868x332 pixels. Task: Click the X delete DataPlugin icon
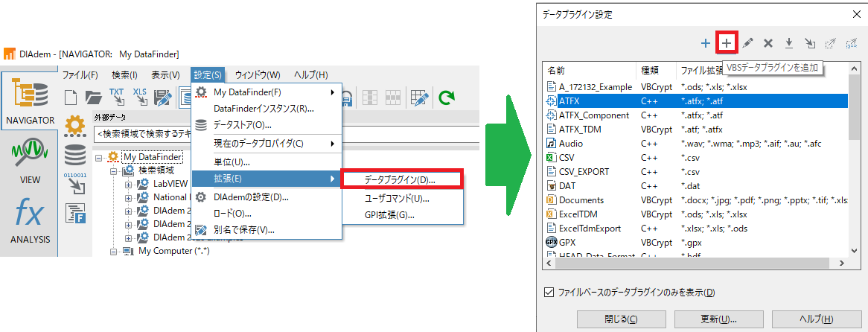tap(768, 42)
